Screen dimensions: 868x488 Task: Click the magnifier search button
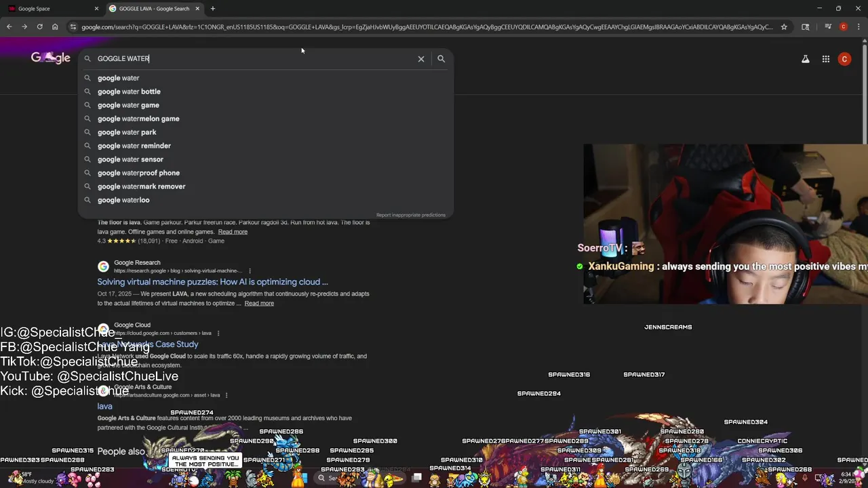(441, 59)
